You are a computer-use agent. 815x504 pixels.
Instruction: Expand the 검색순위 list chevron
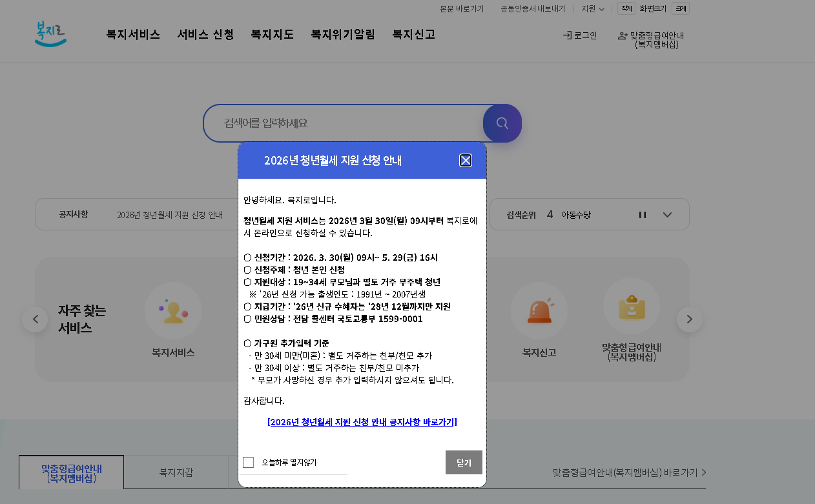(x=668, y=215)
